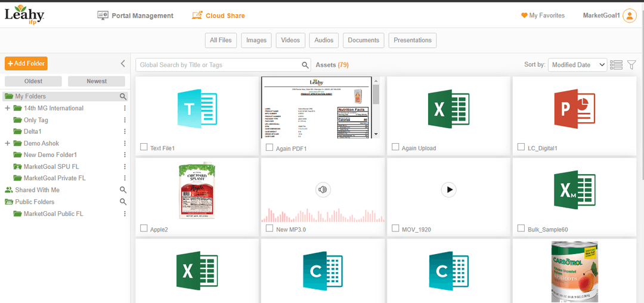Screen dimensions: 644x303
Task: Play the MOV_1920 video
Action: (x=448, y=190)
